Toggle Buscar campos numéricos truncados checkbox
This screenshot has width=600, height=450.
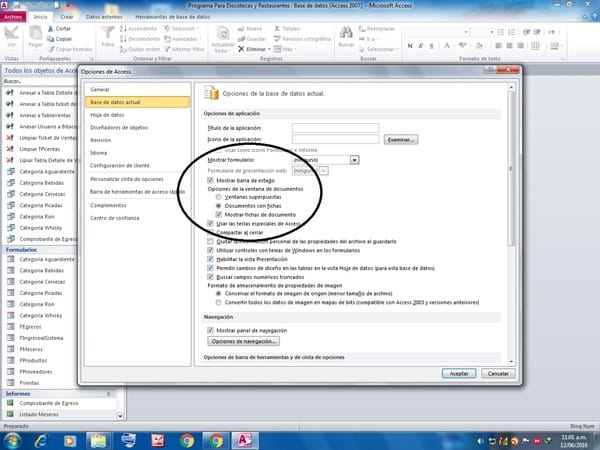(210, 277)
